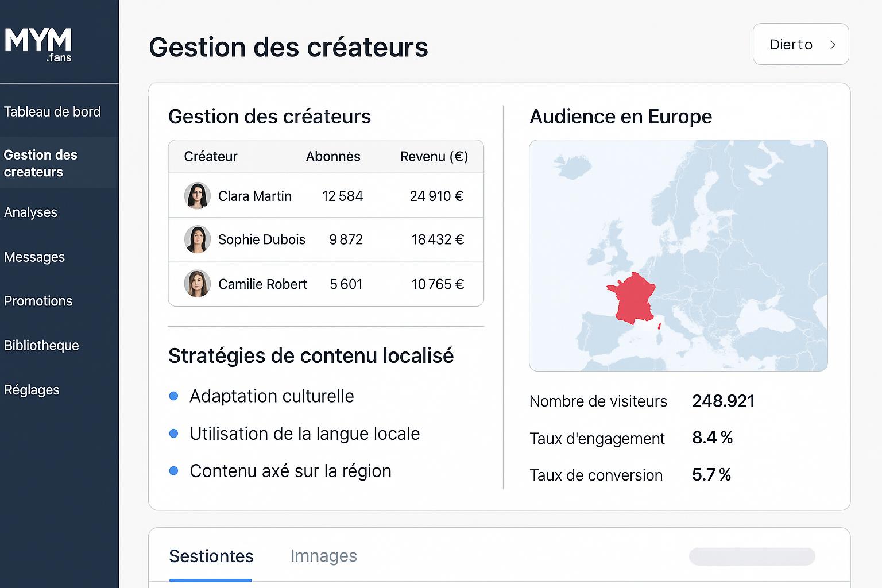
Task: Switch to the Imnages tab
Action: click(323, 556)
